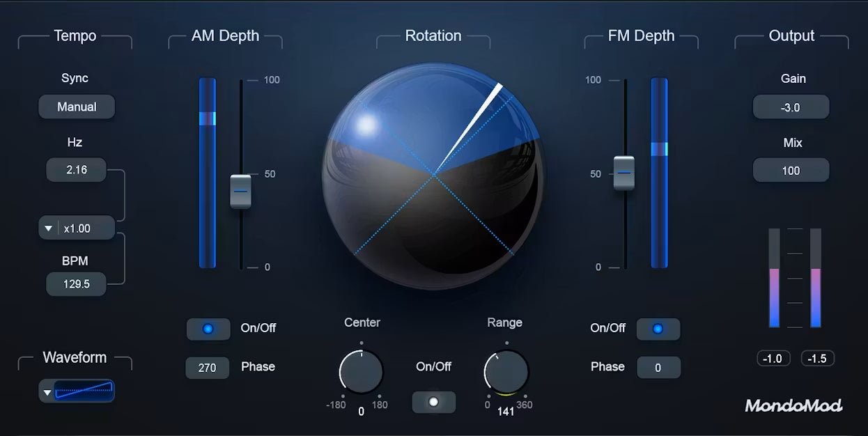Toggle the FM Depth On/Off switch
Viewport: 868px width, 436px height.
tap(658, 329)
